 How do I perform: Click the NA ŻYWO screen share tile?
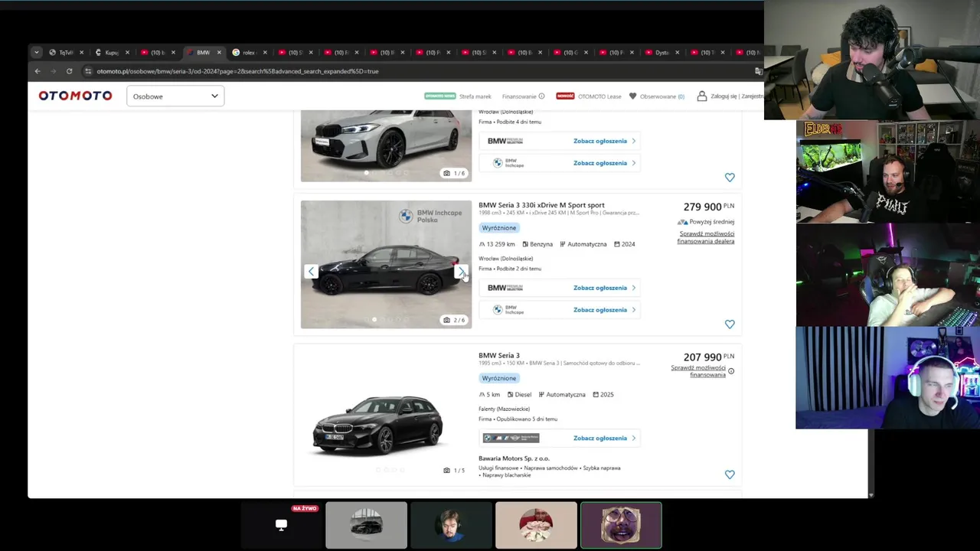pyautogui.click(x=281, y=525)
